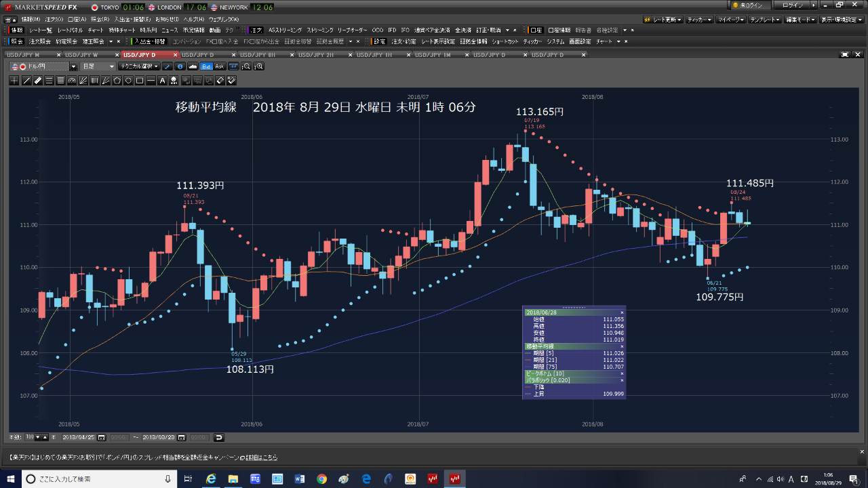Choose the ellipse drawing tool
Viewport: 868px width, 488px height.
pyautogui.click(x=128, y=81)
